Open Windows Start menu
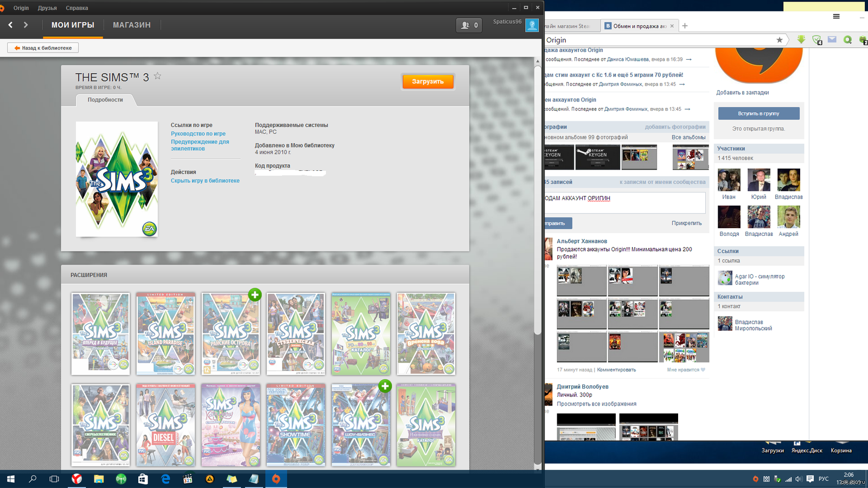 coord(10,479)
